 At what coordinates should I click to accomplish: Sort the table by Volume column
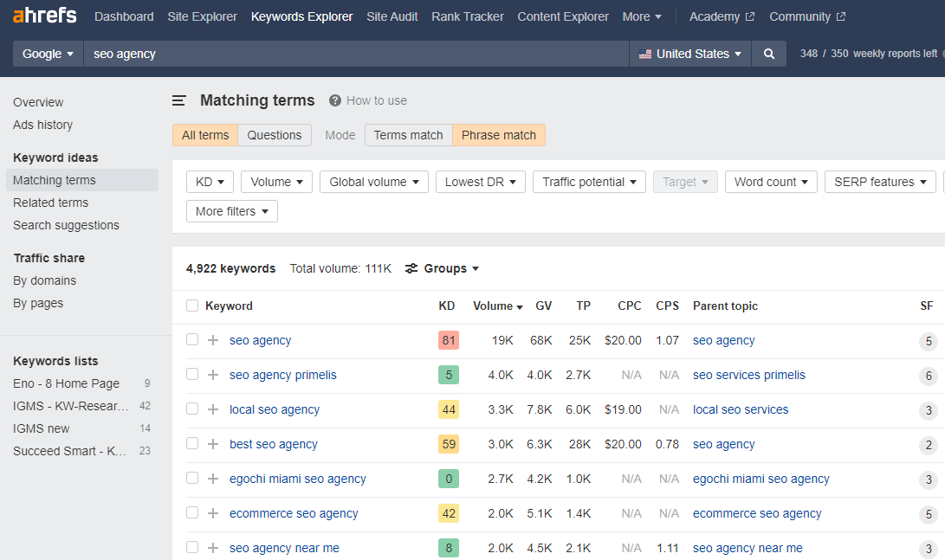pos(497,306)
